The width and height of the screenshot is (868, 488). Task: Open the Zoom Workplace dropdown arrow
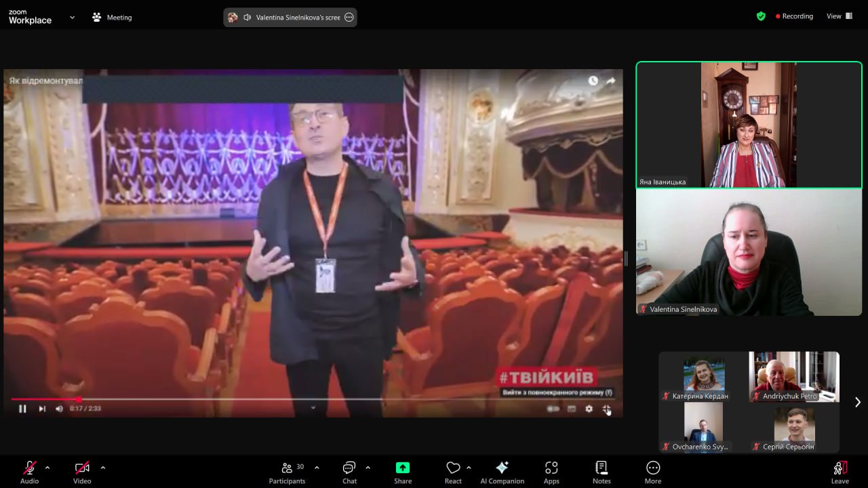(x=72, y=18)
